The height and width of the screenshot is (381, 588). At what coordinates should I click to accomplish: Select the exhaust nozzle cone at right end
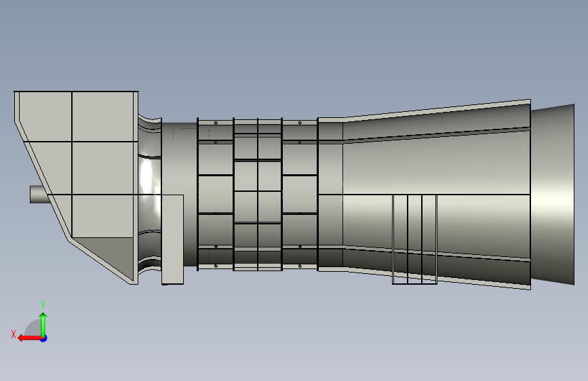coord(552,195)
